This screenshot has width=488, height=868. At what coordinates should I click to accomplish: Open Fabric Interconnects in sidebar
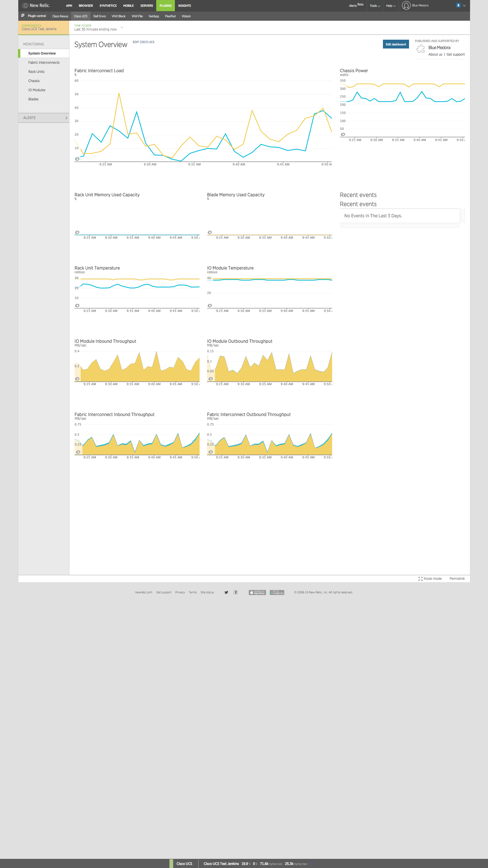click(x=44, y=62)
